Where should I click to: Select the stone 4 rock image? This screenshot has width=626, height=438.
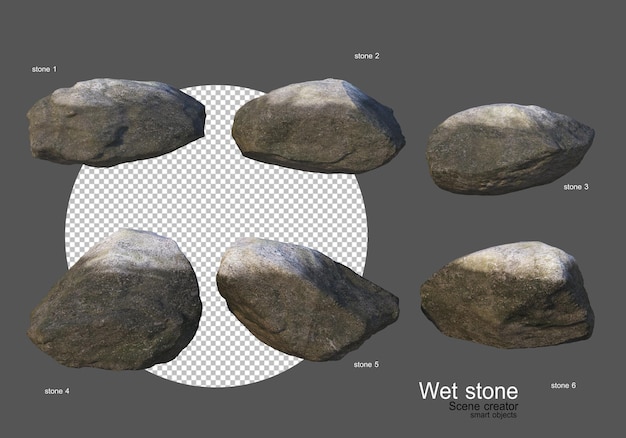tap(115, 299)
